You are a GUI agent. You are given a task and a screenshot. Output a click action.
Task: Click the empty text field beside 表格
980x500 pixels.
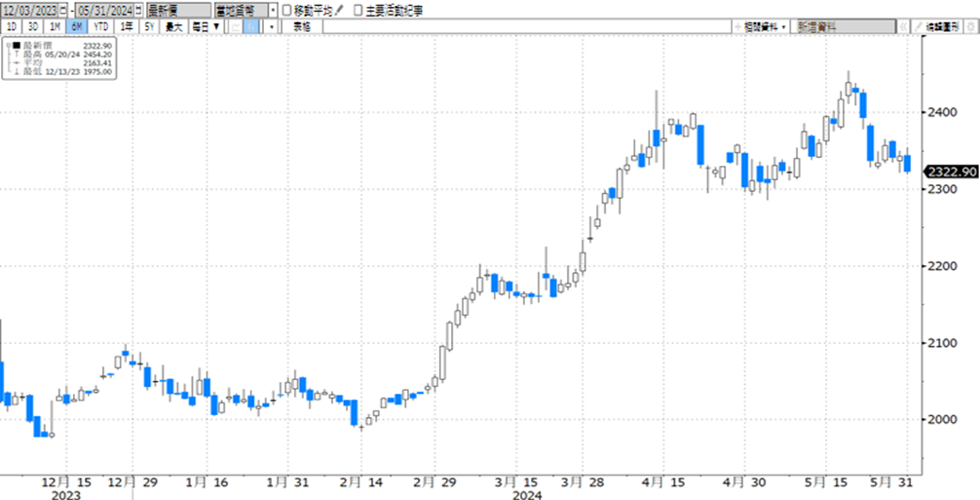pyautogui.click(x=527, y=27)
